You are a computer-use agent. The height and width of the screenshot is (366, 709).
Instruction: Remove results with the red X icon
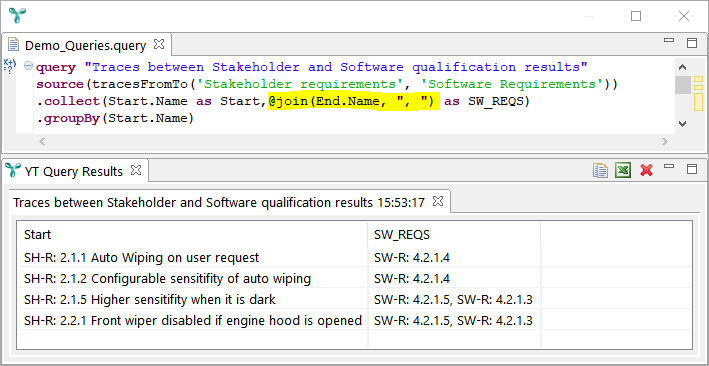pyautogui.click(x=647, y=171)
